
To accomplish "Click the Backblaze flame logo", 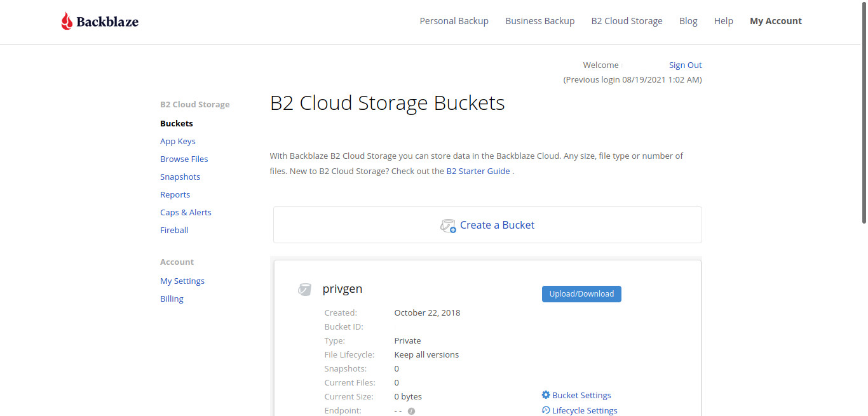I will pyautogui.click(x=67, y=22).
